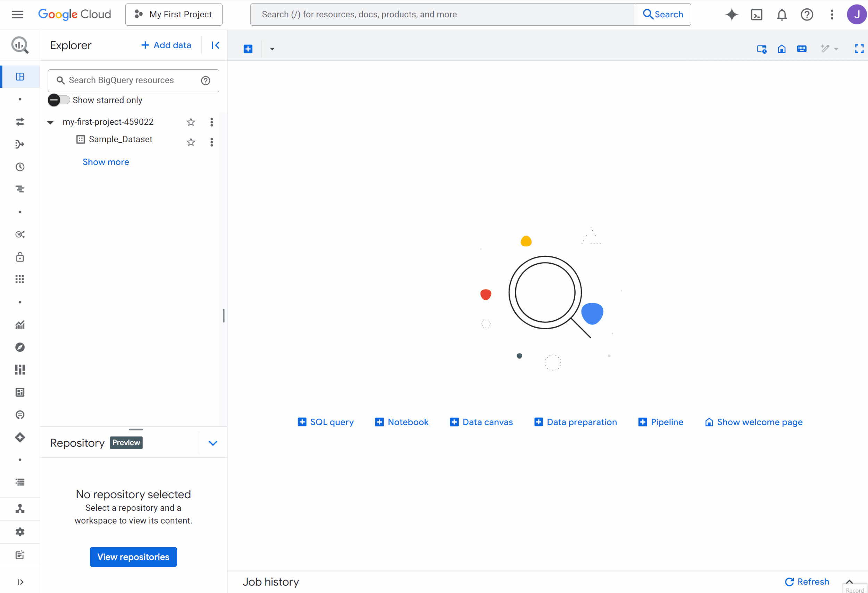Open Data transfers two-arrows sidebar icon
This screenshot has height=593, width=868.
[20, 122]
